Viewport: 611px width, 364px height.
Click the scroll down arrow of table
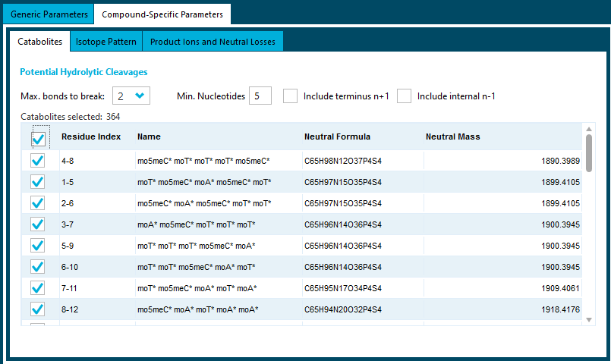point(589,320)
